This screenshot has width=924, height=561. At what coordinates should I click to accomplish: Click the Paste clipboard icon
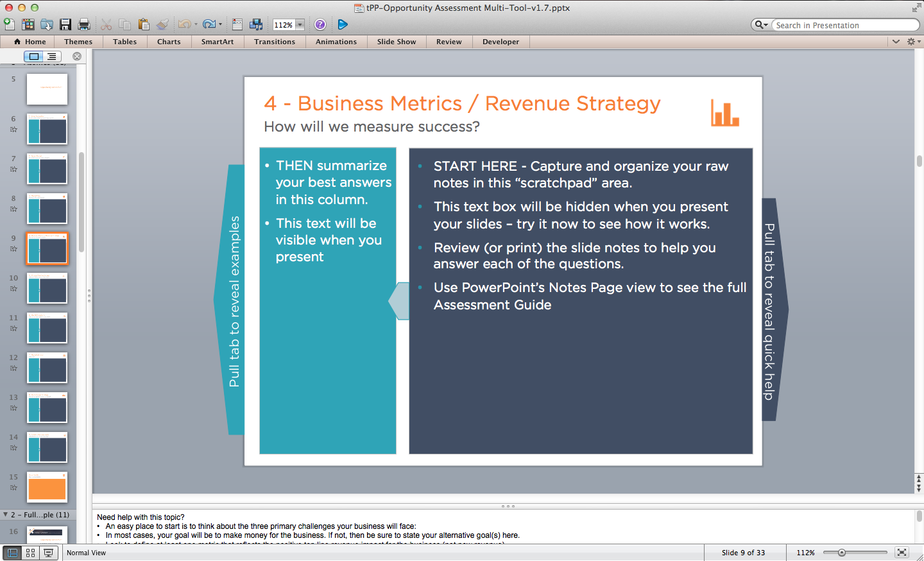coord(144,24)
